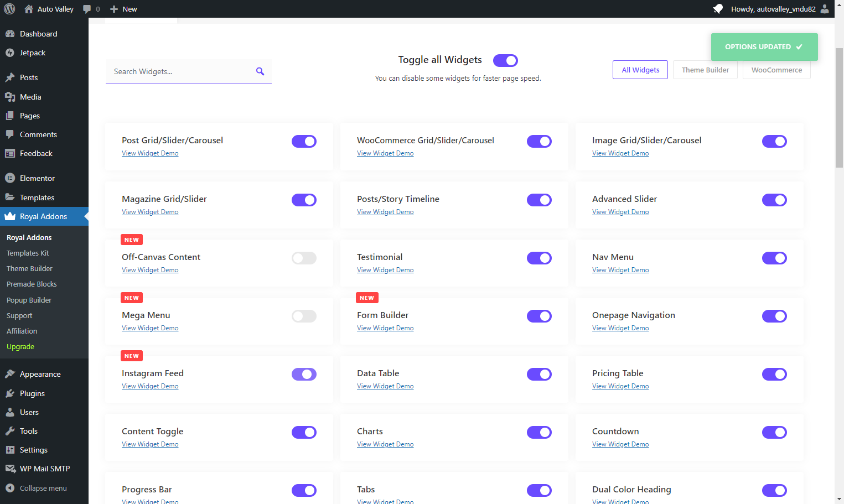Click the Tools wrench icon

(10, 431)
